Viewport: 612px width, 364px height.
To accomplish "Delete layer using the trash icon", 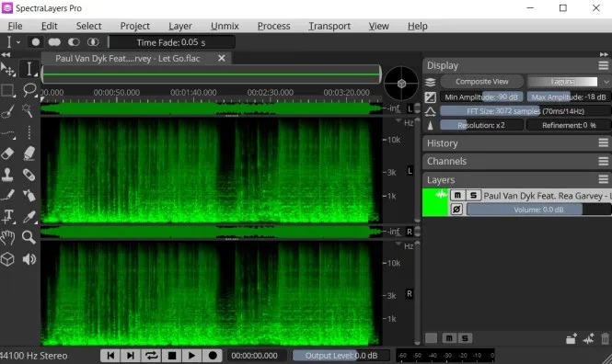I will [x=605, y=338].
